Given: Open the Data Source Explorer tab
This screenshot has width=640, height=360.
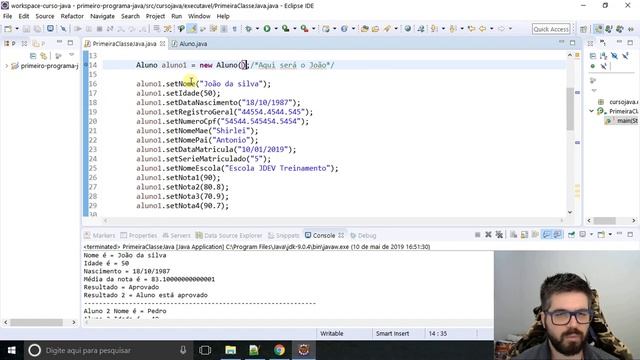Looking at the screenshot, I should click(x=229, y=236).
